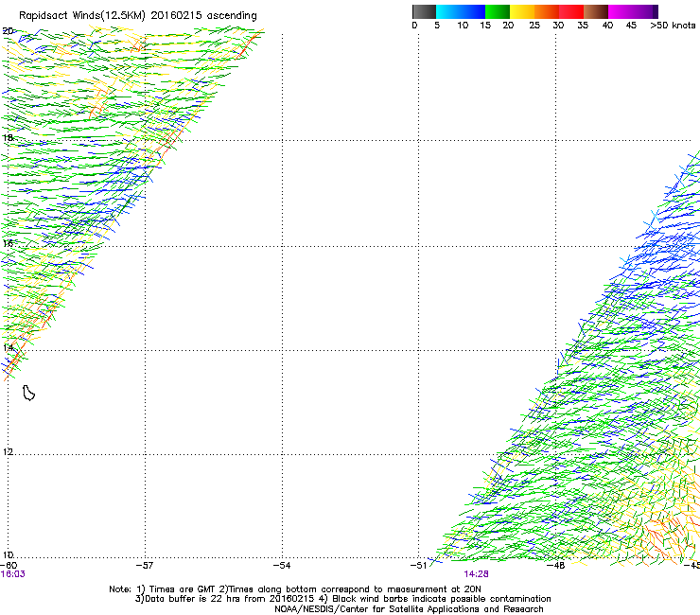Click the '40' legend tick label
The height and width of the screenshot is (615, 700).
click(x=607, y=26)
